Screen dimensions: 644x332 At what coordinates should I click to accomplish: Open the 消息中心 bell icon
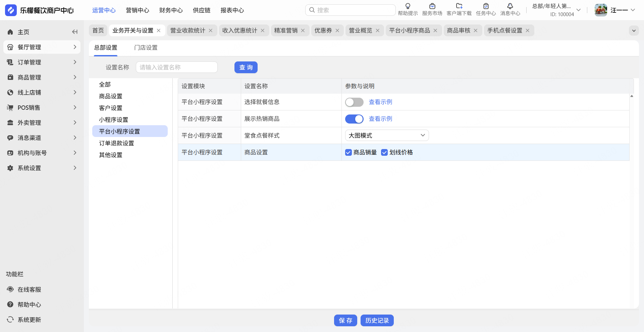[x=510, y=6]
